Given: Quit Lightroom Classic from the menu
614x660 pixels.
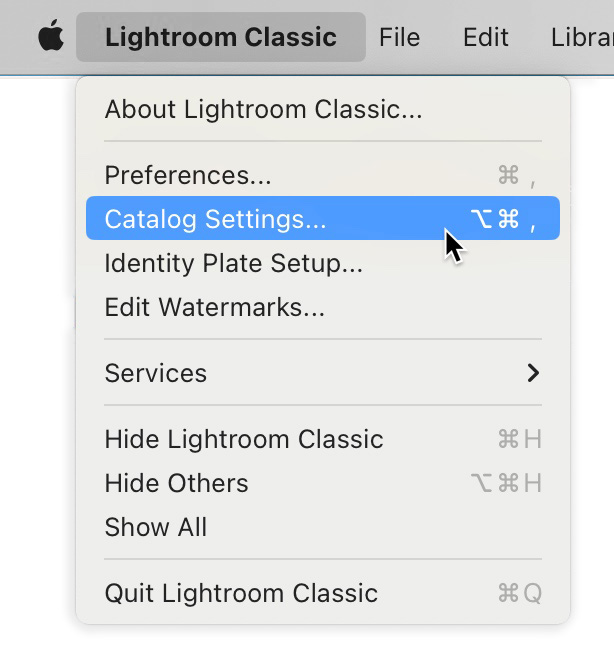Looking at the screenshot, I should 241,593.
